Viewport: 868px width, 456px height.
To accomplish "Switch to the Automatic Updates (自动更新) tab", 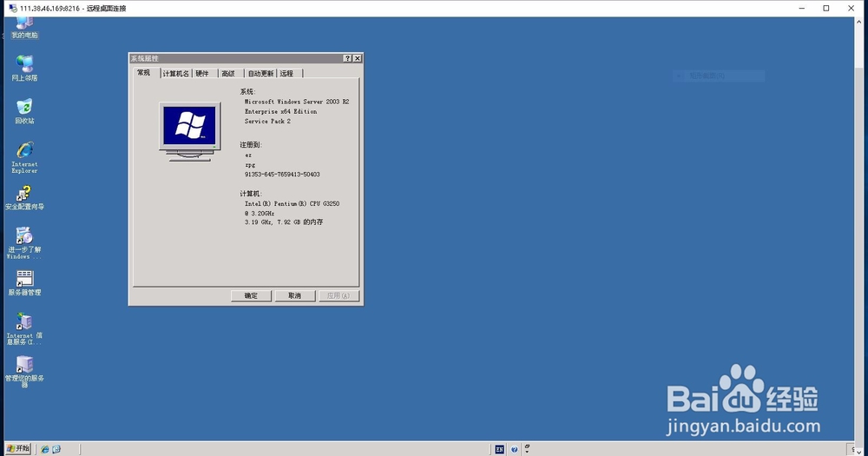I will click(260, 74).
